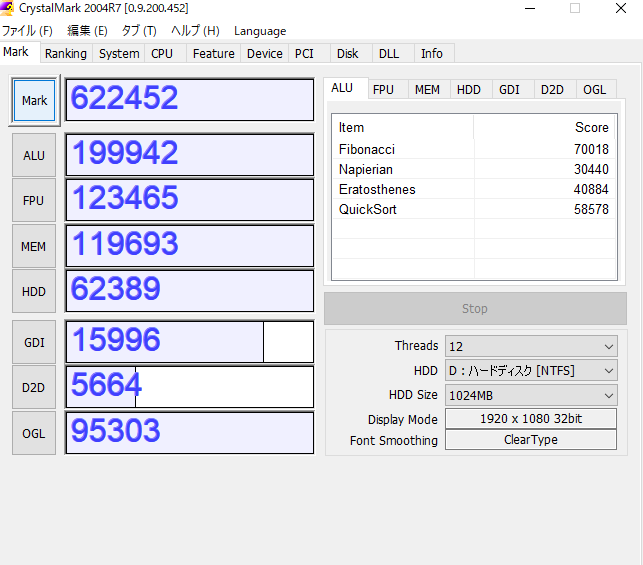Image resolution: width=643 pixels, height=565 pixels.
Task: Click the HDD score 62389
Action: pyautogui.click(x=190, y=291)
